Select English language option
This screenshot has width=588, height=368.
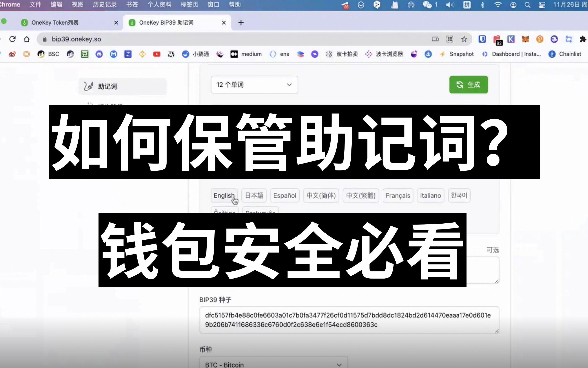click(x=224, y=195)
